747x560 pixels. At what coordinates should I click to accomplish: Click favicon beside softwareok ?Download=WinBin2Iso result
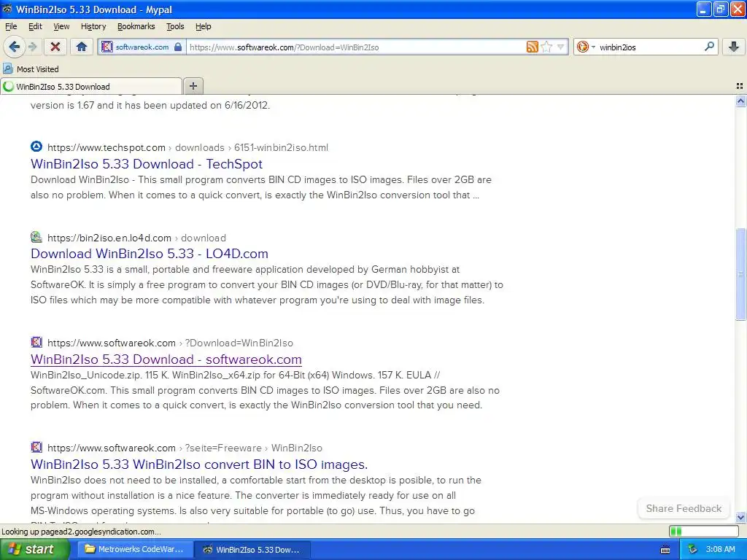coord(36,342)
